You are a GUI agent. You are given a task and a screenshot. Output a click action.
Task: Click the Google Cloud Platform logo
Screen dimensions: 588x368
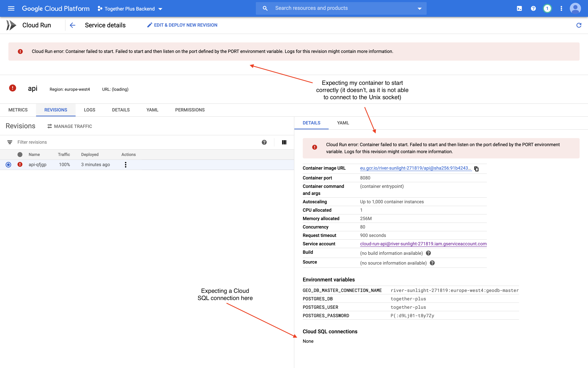click(56, 9)
